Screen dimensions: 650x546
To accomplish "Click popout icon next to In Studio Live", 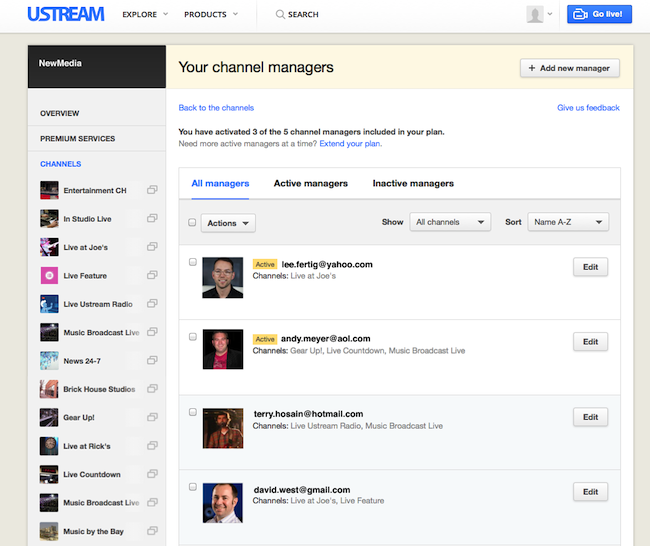I will pos(152,218).
